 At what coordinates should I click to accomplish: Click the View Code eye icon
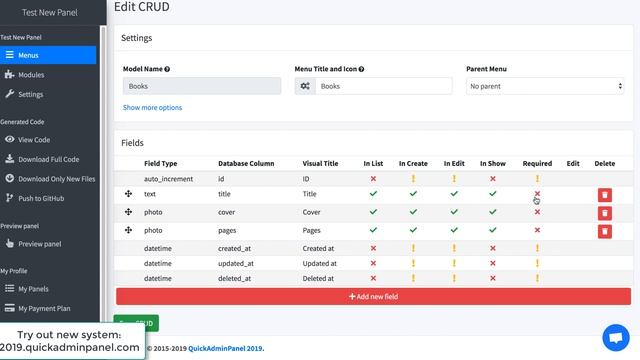click(x=9, y=139)
